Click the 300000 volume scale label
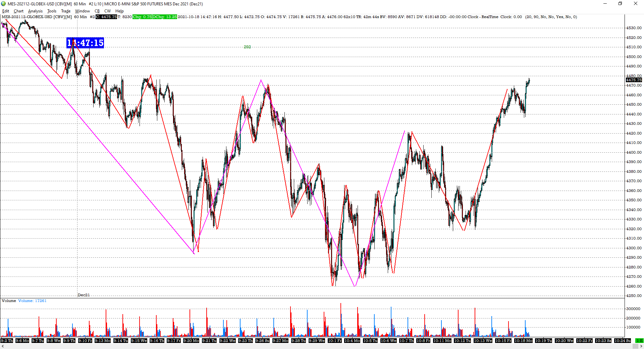The image size is (644, 349). (x=633, y=309)
